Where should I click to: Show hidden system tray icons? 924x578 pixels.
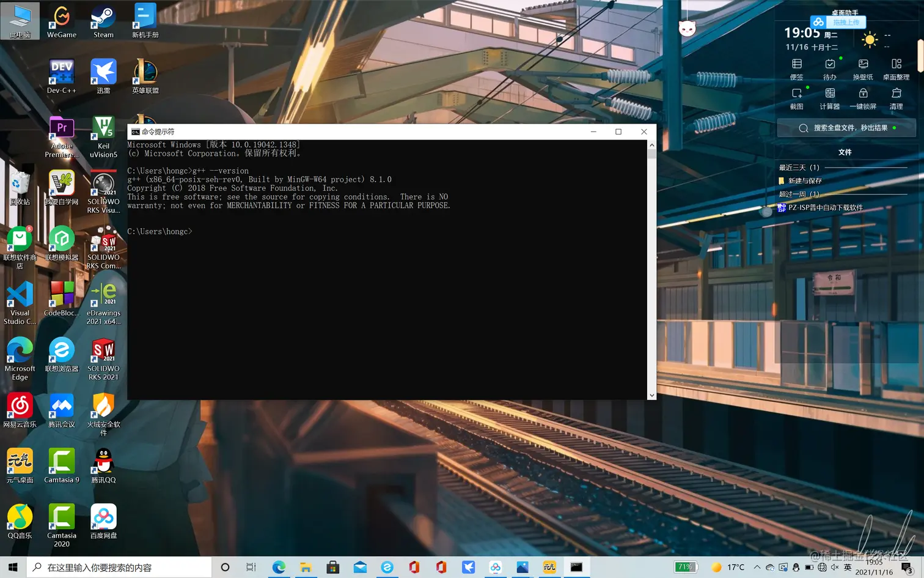point(757,568)
